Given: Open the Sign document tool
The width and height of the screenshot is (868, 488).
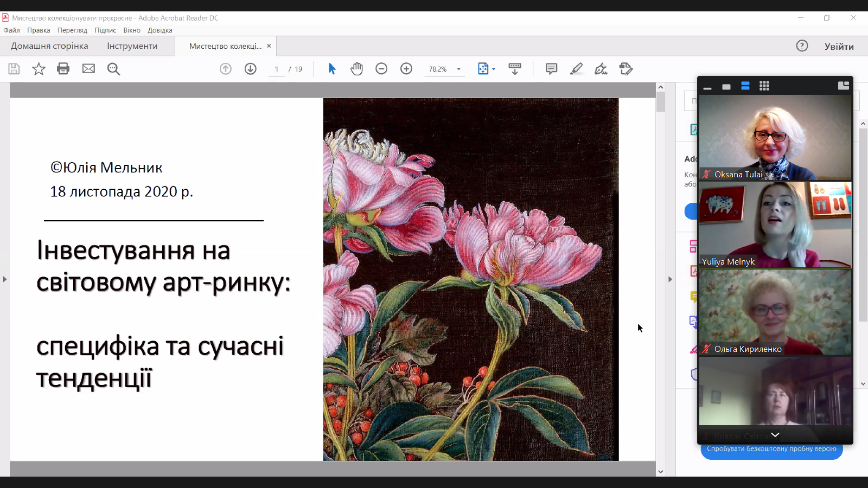Looking at the screenshot, I should pos(601,69).
